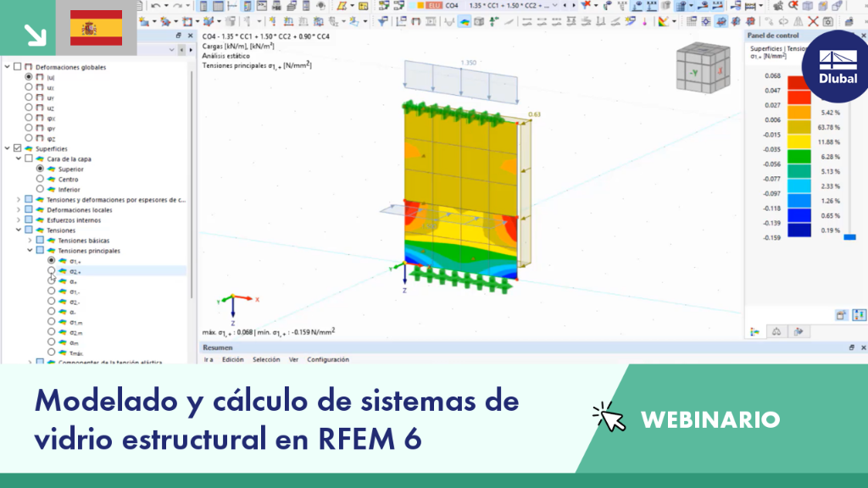Expand the Deformaciones locales node
The width and height of the screenshot is (868, 488).
click(19, 210)
